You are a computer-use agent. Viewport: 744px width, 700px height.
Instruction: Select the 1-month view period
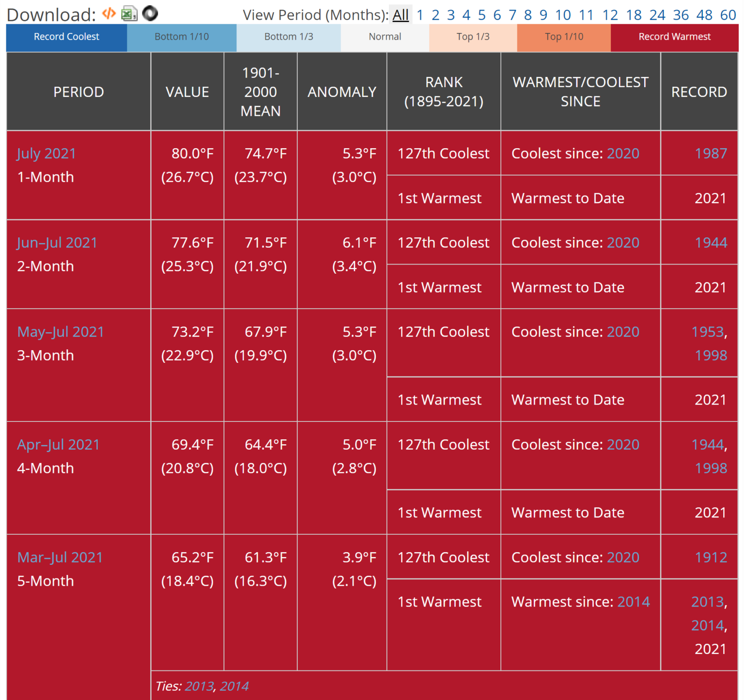[419, 15]
